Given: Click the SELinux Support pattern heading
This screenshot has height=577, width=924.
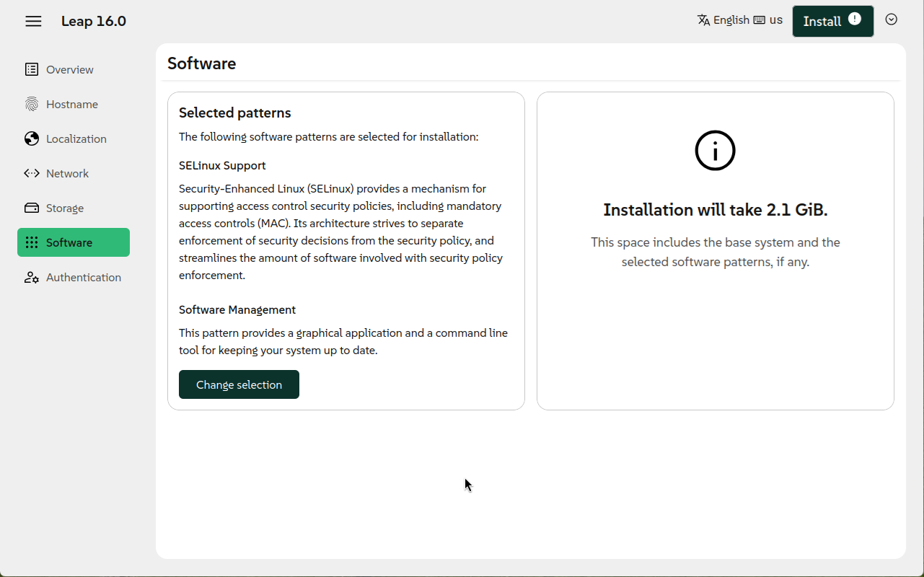Looking at the screenshot, I should click(x=222, y=165).
